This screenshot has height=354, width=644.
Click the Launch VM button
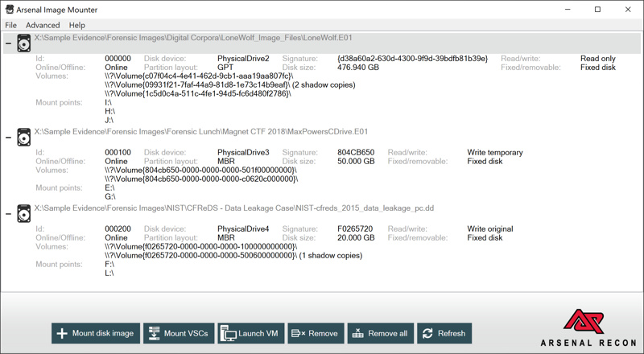(251, 333)
